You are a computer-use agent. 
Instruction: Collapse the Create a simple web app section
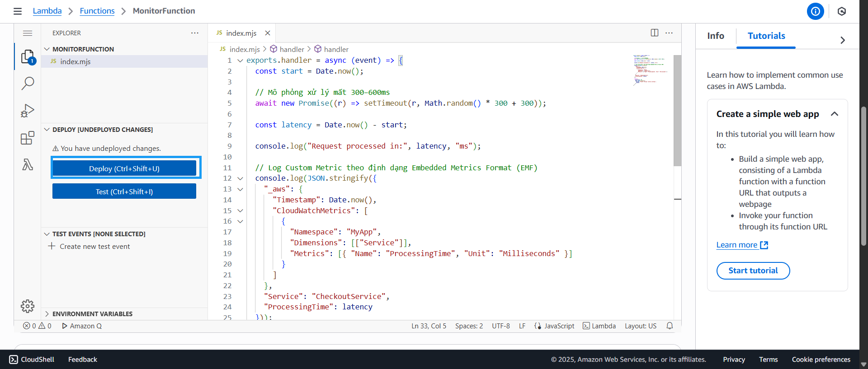tap(834, 114)
